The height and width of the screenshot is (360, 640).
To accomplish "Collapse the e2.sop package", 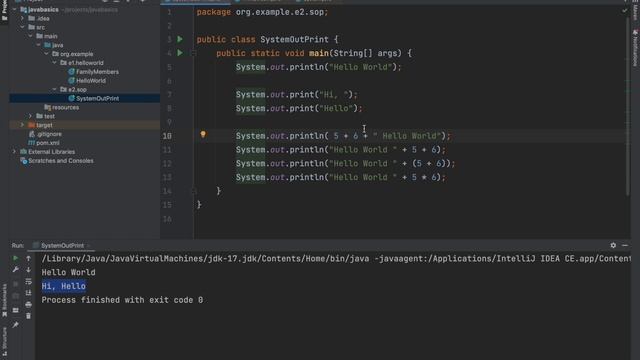I will pos(55,89).
